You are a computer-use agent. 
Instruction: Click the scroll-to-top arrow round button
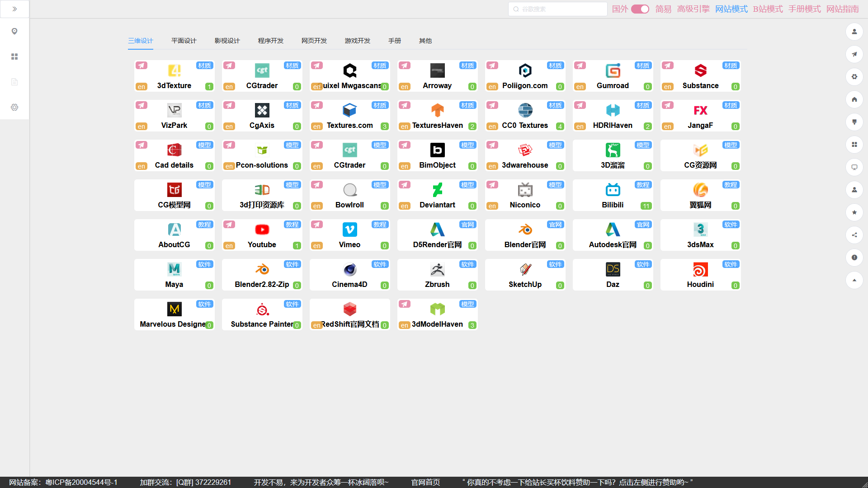coord(854,280)
